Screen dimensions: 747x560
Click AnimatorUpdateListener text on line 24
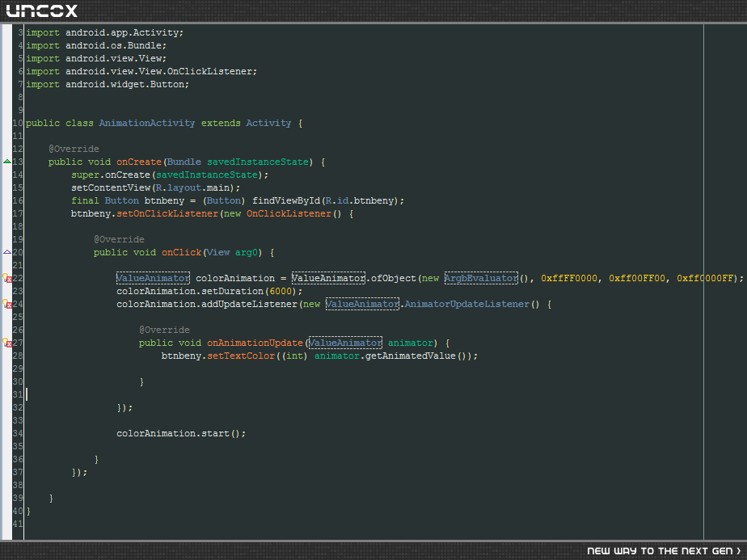[467, 304]
